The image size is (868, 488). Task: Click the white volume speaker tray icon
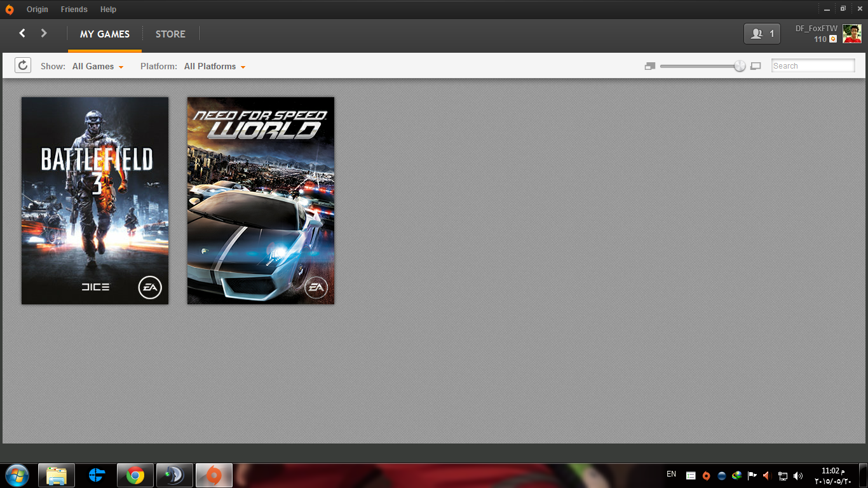point(798,475)
